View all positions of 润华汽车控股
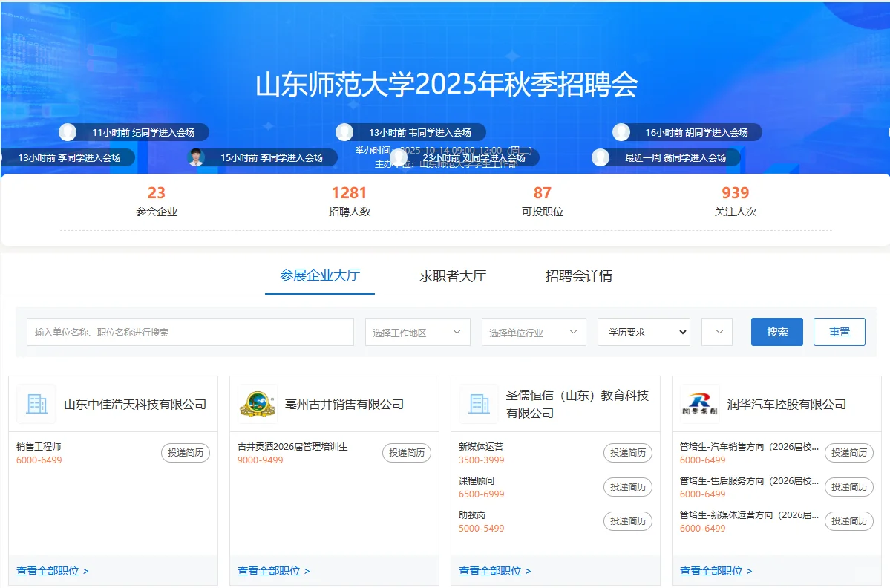The image size is (890, 588). (716, 571)
